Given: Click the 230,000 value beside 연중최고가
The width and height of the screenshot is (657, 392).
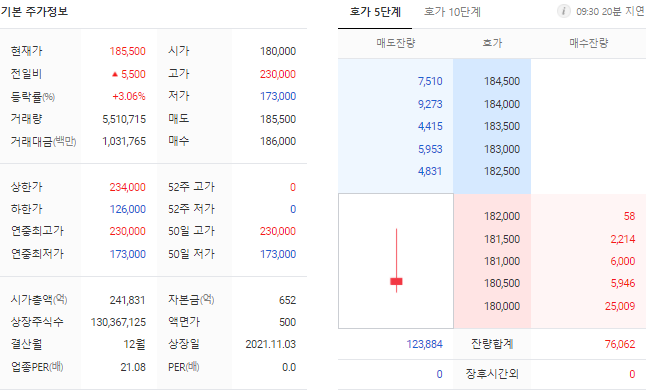Looking at the screenshot, I should pyautogui.click(x=127, y=231).
